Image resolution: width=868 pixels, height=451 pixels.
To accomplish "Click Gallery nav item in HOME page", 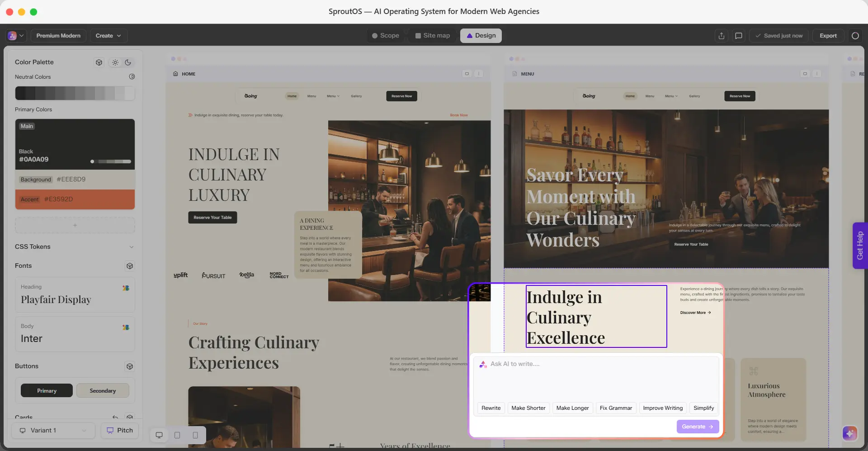I will 356,96.
